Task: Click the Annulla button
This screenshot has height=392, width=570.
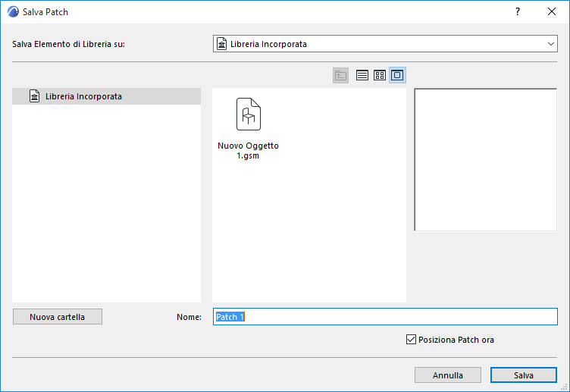Action: coord(448,375)
